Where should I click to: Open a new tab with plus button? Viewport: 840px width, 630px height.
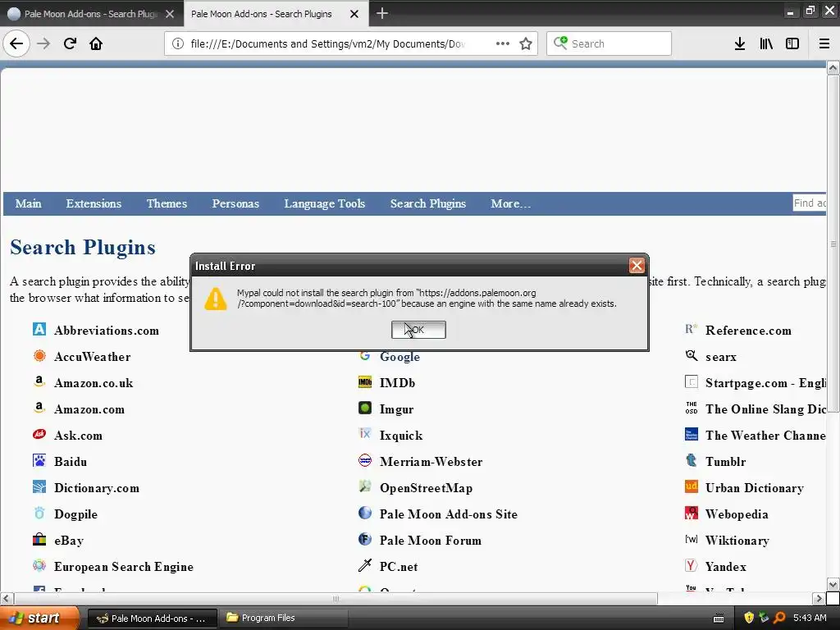(382, 13)
